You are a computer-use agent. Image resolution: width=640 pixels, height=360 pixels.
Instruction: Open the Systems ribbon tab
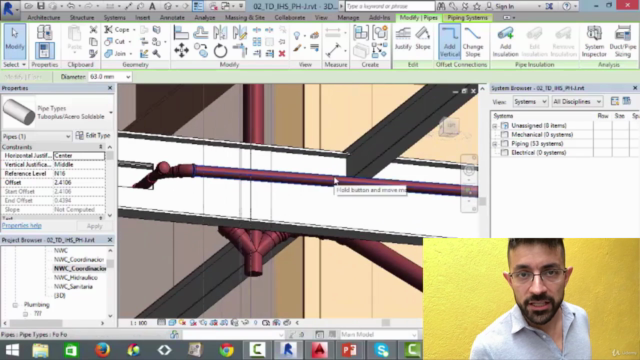pyautogui.click(x=114, y=18)
